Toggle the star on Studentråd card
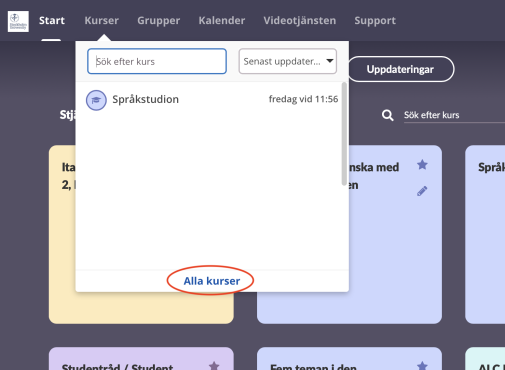 tap(214, 366)
